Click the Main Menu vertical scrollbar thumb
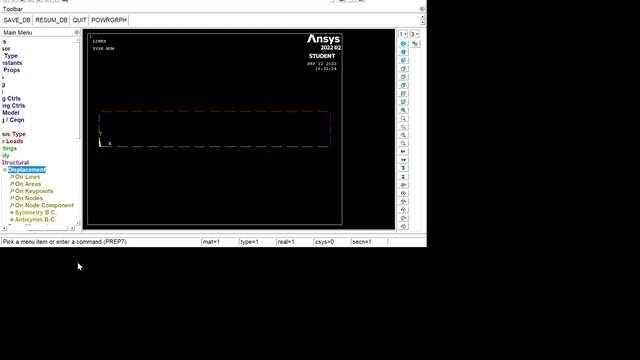 78,91
